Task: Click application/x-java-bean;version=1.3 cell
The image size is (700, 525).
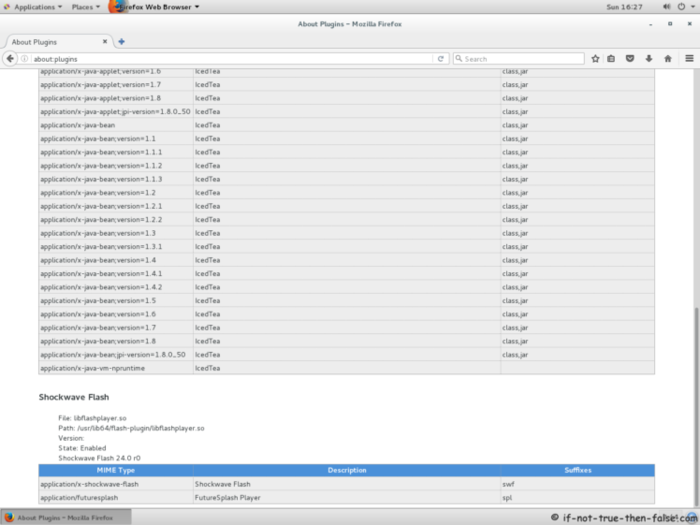Action: point(116,233)
